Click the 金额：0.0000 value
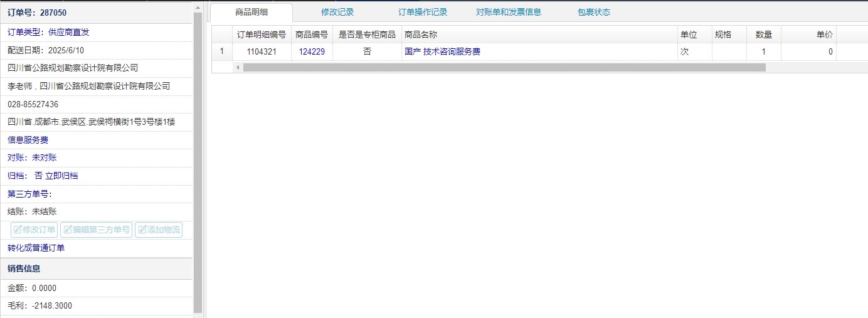The width and height of the screenshot is (868, 318). tap(32, 288)
